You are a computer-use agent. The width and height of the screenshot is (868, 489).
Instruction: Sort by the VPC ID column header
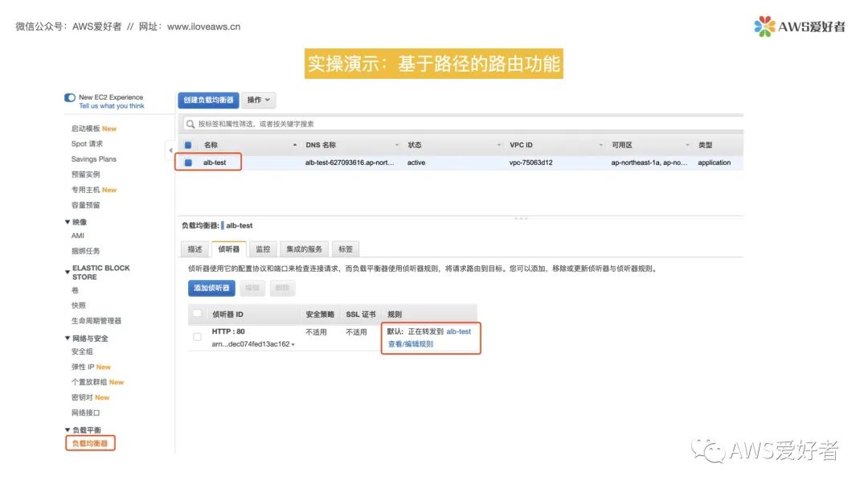(x=521, y=145)
